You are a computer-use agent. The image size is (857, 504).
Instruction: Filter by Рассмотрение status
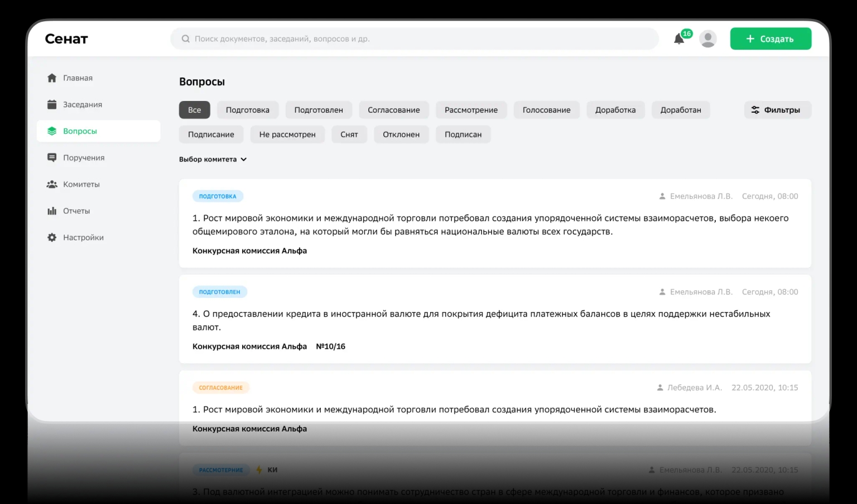(x=471, y=110)
